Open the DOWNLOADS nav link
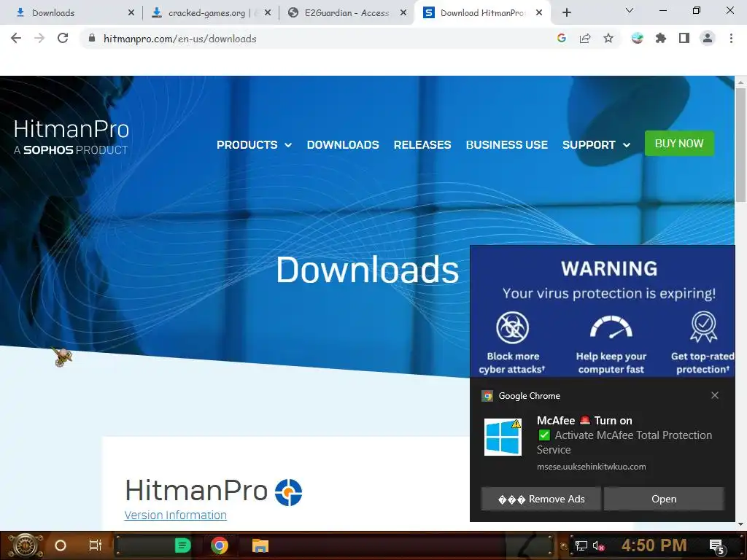 pos(343,145)
